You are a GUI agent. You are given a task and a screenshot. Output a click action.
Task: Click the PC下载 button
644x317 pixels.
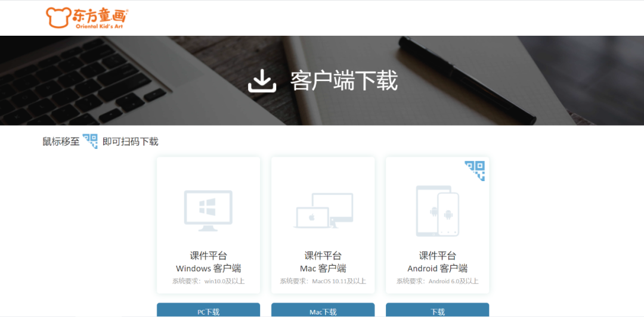[x=208, y=310]
